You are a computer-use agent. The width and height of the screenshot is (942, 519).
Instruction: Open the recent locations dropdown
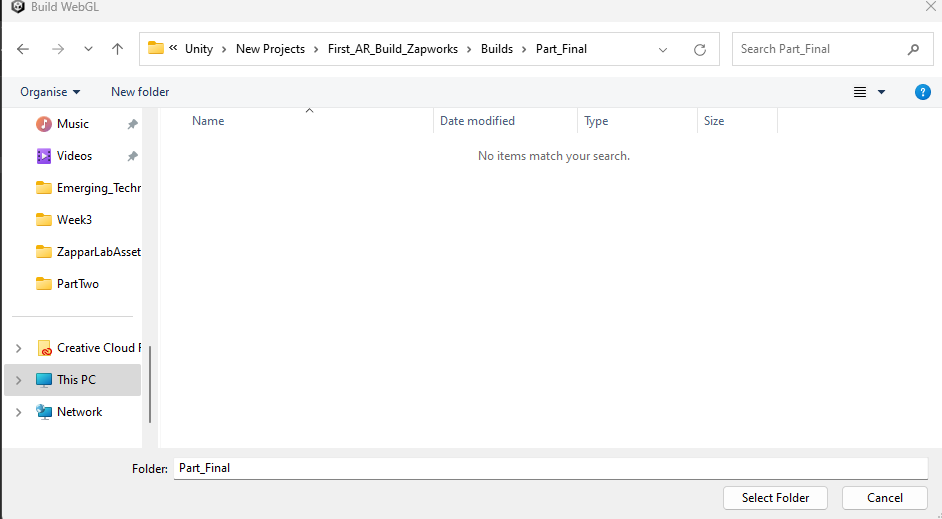coord(88,49)
